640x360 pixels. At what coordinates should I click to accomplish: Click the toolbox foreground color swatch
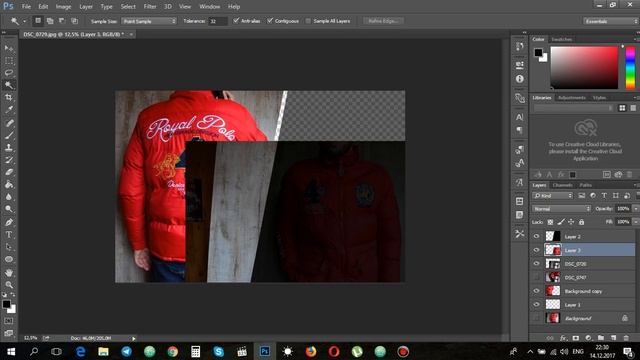click(6, 304)
